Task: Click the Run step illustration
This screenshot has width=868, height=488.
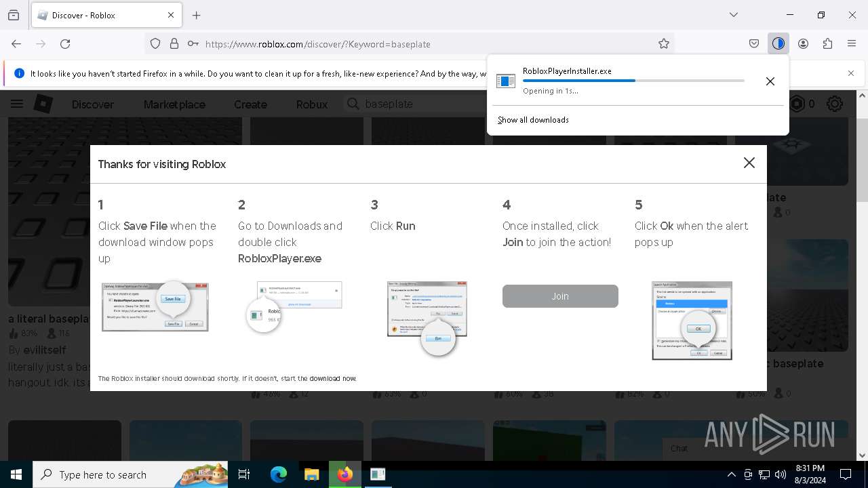Action: click(x=427, y=318)
